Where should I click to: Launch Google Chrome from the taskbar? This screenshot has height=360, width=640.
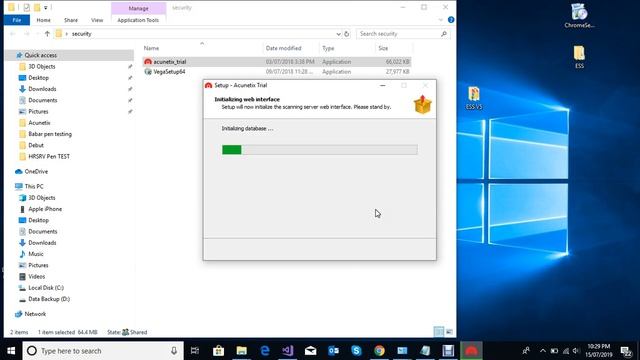click(x=379, y=351)
